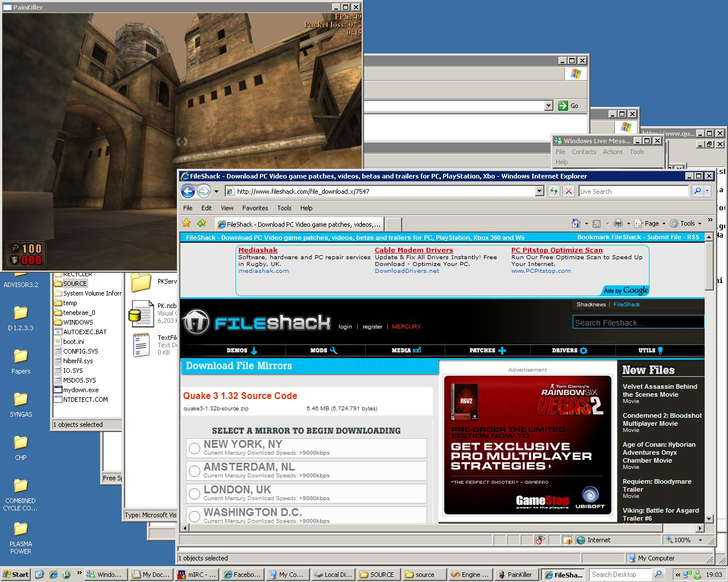Click the FileShack logo
The image size is (728, 582).
(x=257, y=323)
